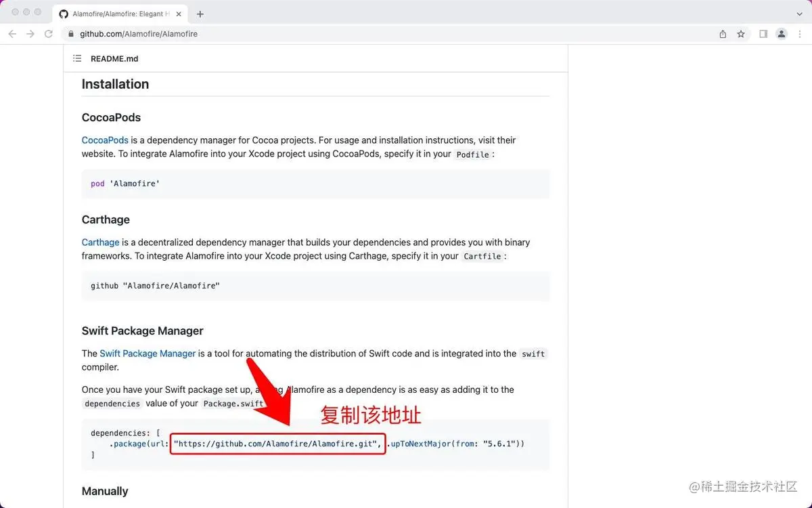Open the profile avatar icon
Screen dimensions: 812x508
click(782, 34)
